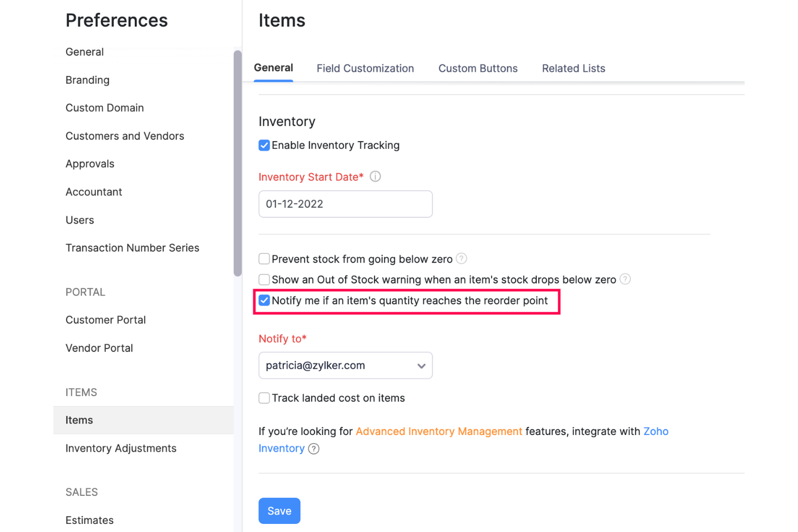This screenshot has width=798, height=532.
Task: Check Show an Out of Stock warning option
Action: 264,279
